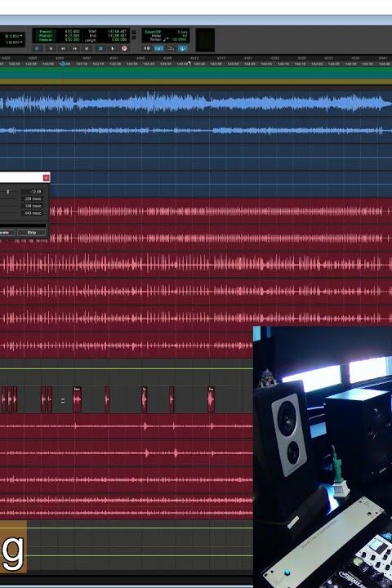
Task: Click the Go to End transport button
Action: point(87,48)
